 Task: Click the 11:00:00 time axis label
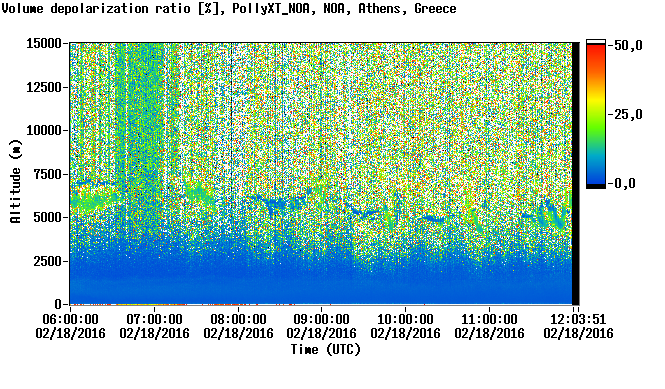coord(489,319)
